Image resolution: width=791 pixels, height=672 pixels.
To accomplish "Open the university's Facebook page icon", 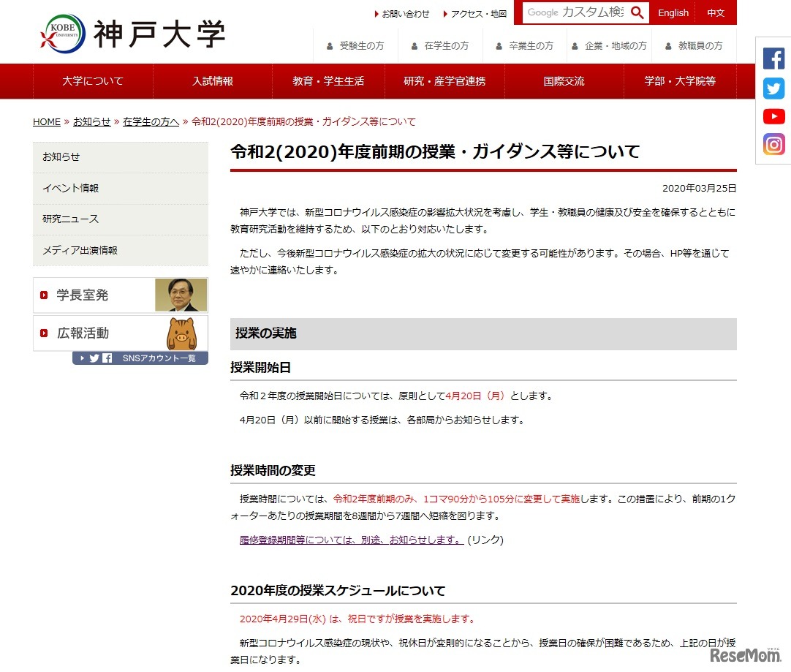I will pyautogui.click(x=773, y=57).
